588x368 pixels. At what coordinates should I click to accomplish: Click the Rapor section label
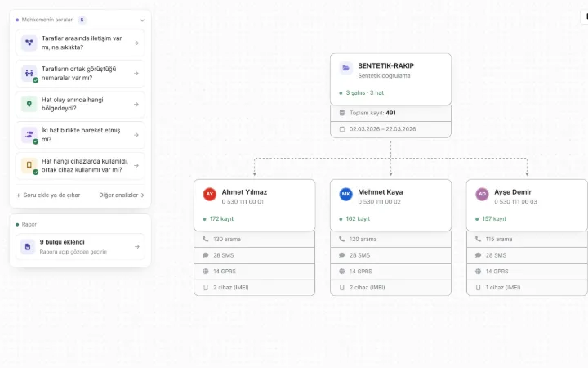[29, 224]
